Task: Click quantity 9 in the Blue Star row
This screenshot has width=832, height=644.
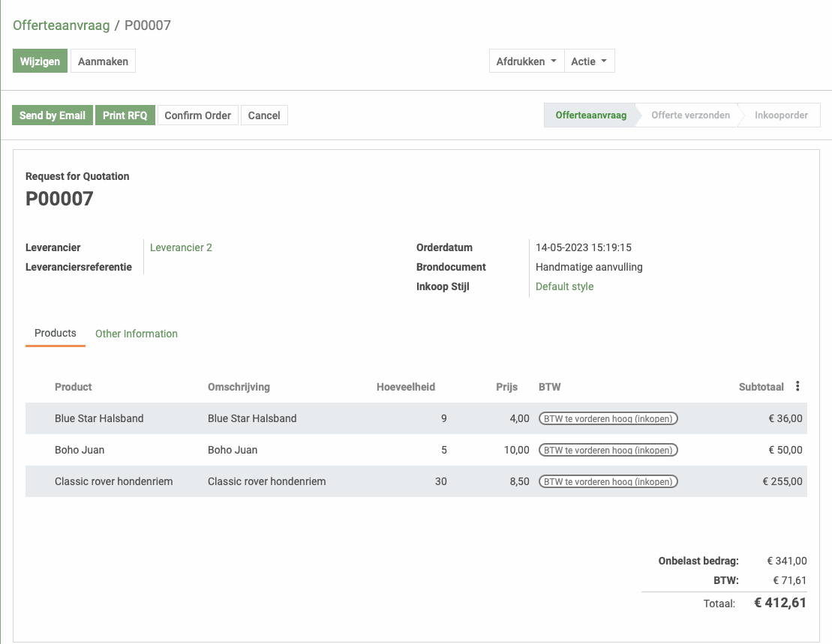Action: point(443,418)
